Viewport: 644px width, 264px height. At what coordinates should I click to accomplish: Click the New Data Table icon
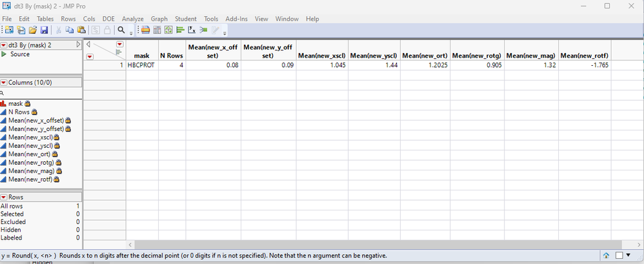click(x=9, y=30)
